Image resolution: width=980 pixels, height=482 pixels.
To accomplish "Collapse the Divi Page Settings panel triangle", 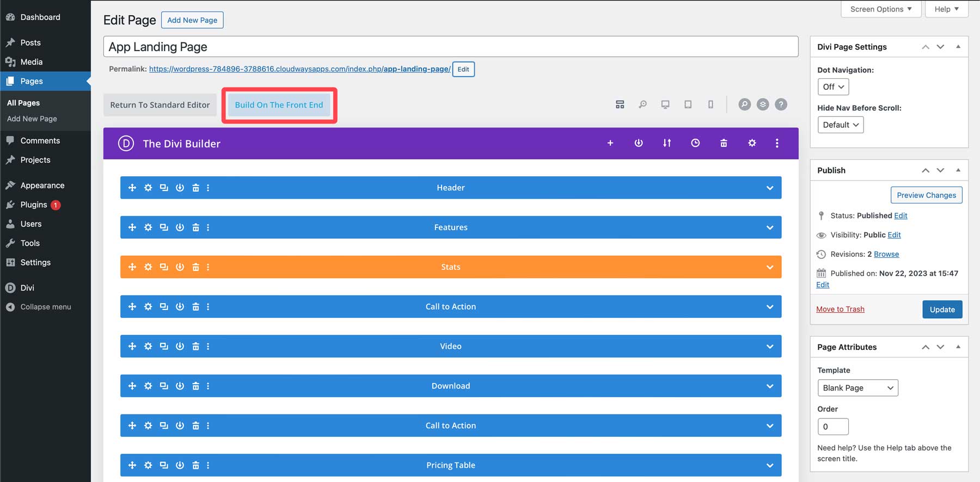I will tap(958, 47).
